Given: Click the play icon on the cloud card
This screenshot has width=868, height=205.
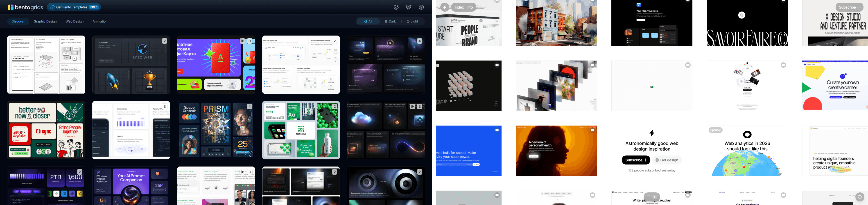Looking at the screenshot, I should pyautogui.click(x=412, y=106).
